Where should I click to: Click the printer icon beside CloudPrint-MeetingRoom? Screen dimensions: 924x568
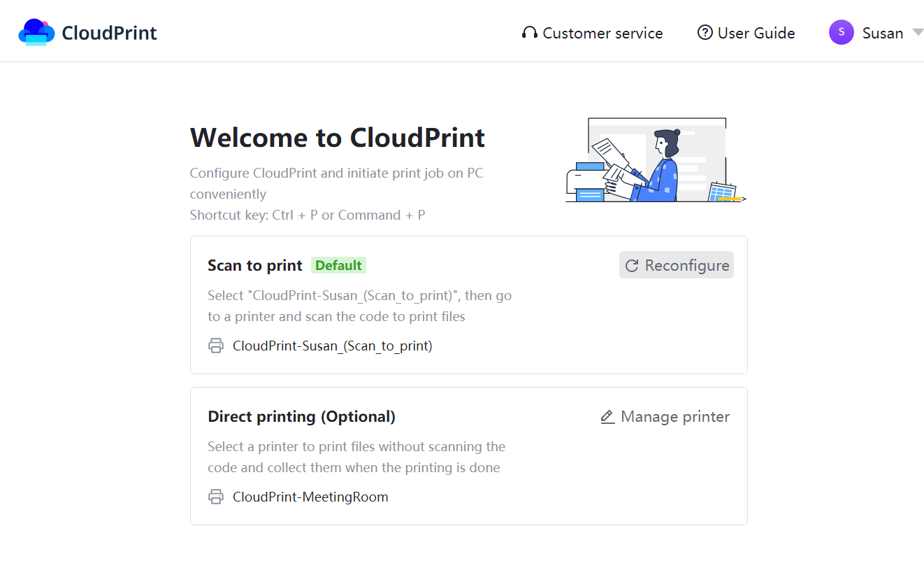[x=216, y=497]
